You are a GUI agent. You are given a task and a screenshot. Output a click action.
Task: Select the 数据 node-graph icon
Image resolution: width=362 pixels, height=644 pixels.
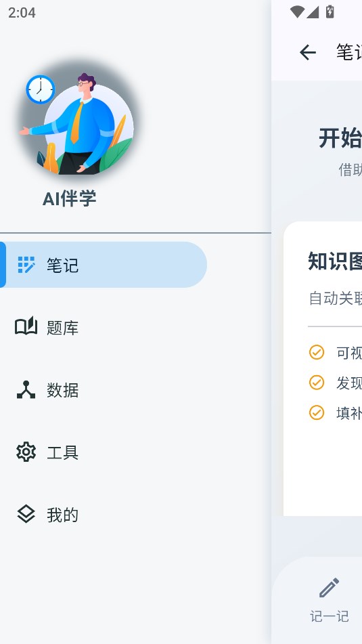[x=26, y=390]
